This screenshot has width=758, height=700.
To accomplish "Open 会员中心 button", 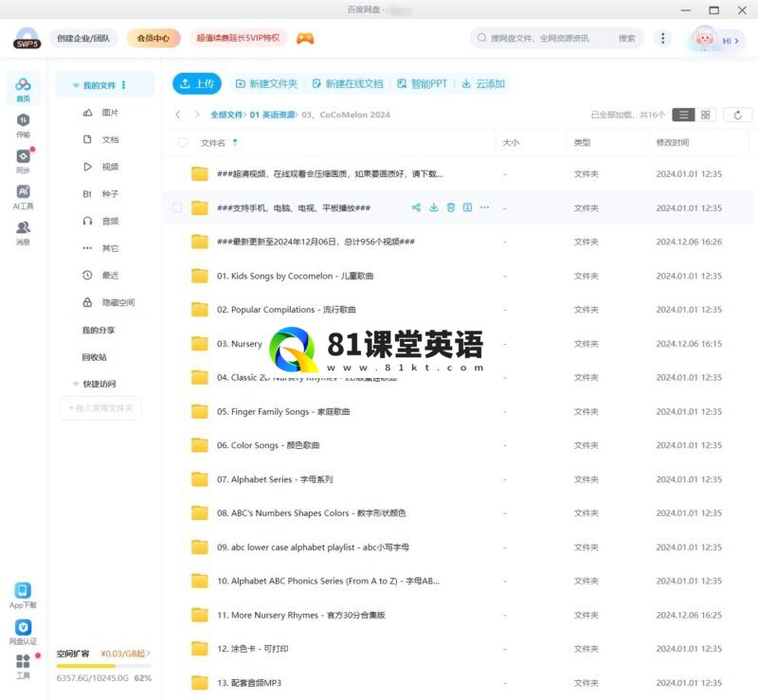I will click(153, 38).
